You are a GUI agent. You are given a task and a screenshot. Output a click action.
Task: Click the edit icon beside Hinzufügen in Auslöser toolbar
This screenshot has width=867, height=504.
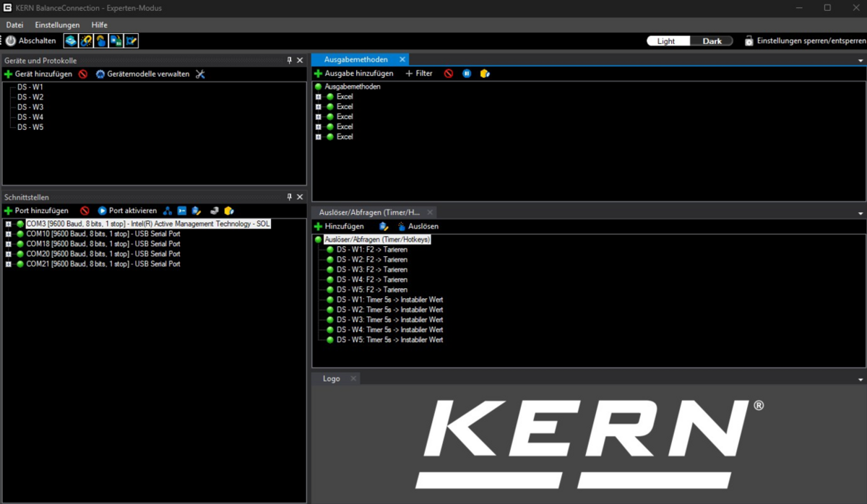click(x=383, y=226)
